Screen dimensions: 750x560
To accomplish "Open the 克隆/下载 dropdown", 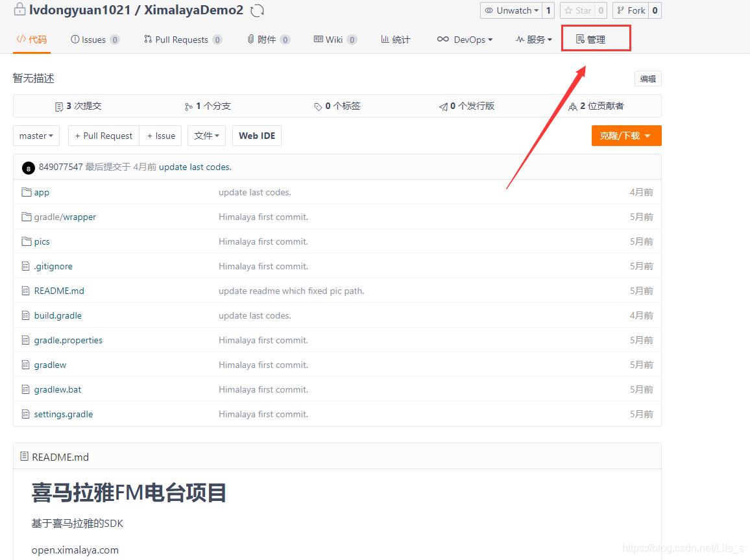I will click(625, 136).
